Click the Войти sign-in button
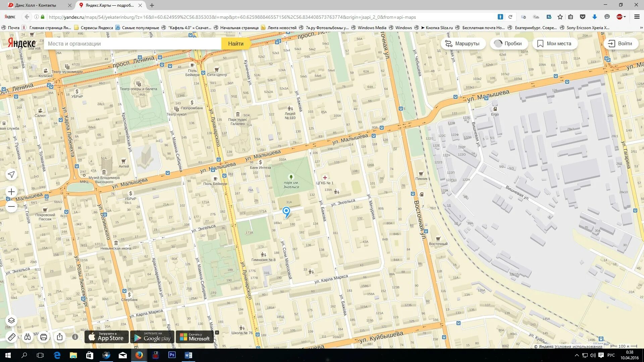 point(621,44)
